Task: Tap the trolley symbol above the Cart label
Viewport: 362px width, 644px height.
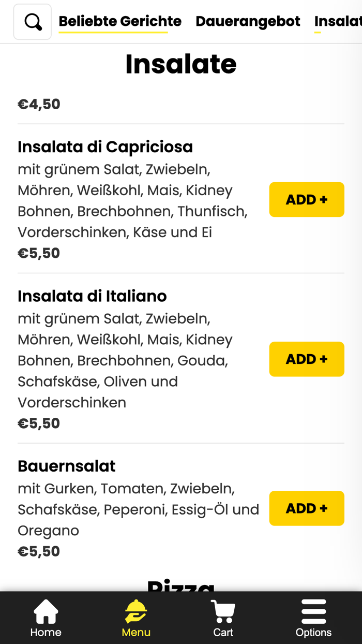Action: [222, 610]
